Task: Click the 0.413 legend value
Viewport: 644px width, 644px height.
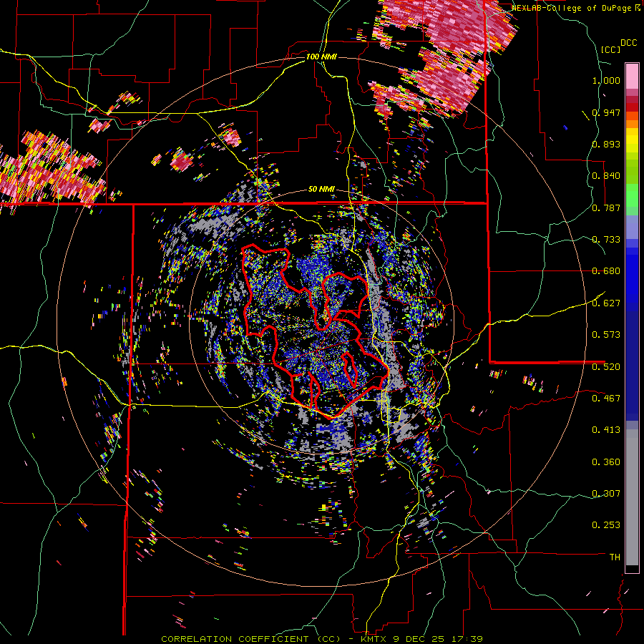Action: click(606, 430)
